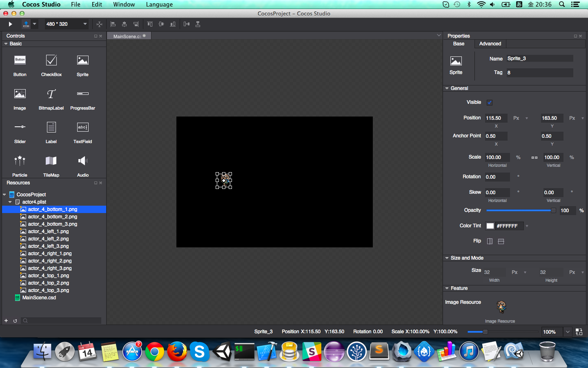The image size is (588, 368).
Task: Open the 480 * 320 resolution dropdown
Action: pos(66,24)
